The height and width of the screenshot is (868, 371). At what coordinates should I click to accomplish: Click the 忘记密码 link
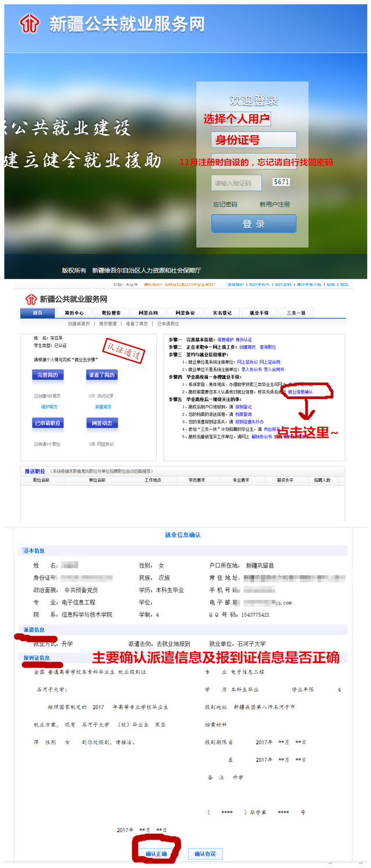(x=225, y=204)
